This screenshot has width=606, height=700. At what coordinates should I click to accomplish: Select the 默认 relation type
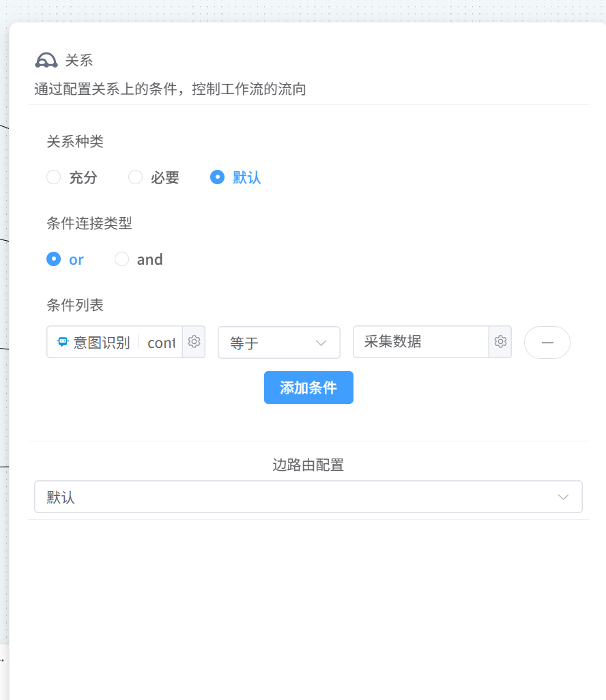point(217,177)
